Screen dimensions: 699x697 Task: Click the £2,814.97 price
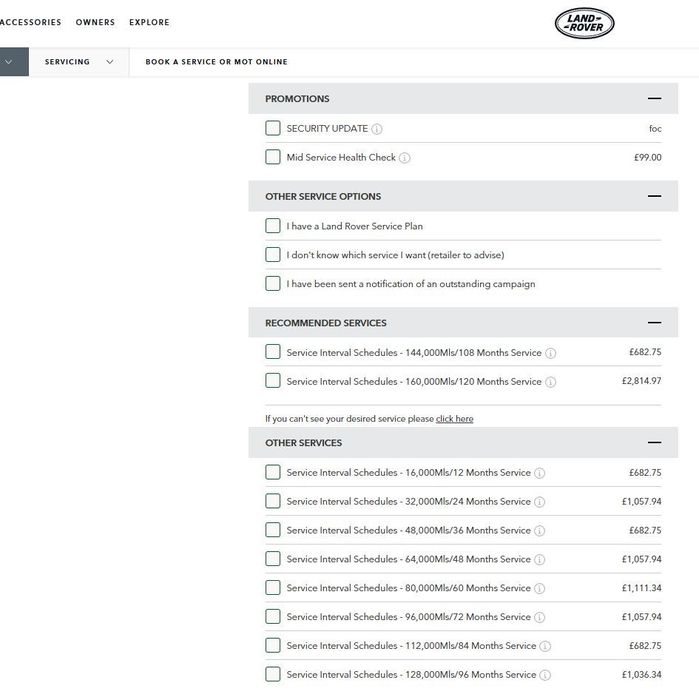[x=641, y=381]
